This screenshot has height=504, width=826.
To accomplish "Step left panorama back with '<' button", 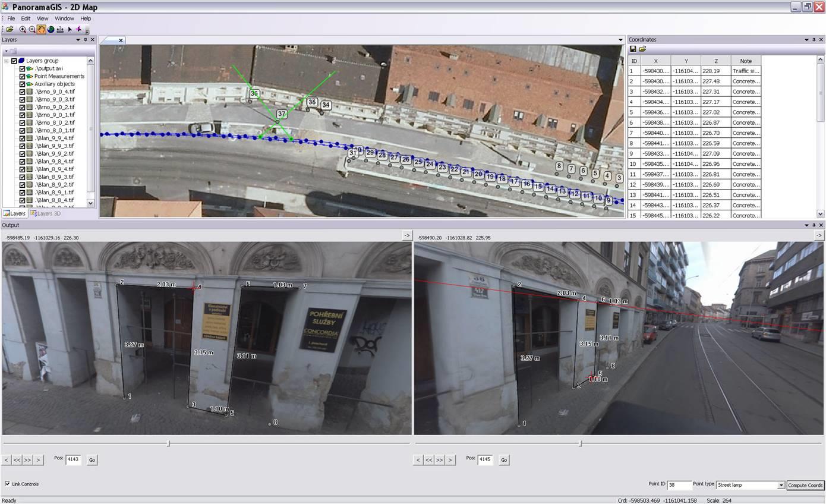I will coord(6,460).
